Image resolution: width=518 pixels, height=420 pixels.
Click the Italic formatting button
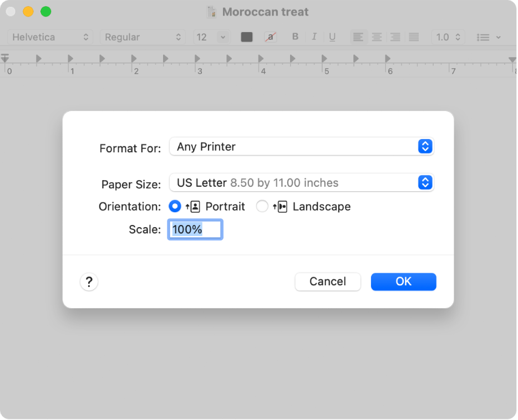tap(314, 37)
